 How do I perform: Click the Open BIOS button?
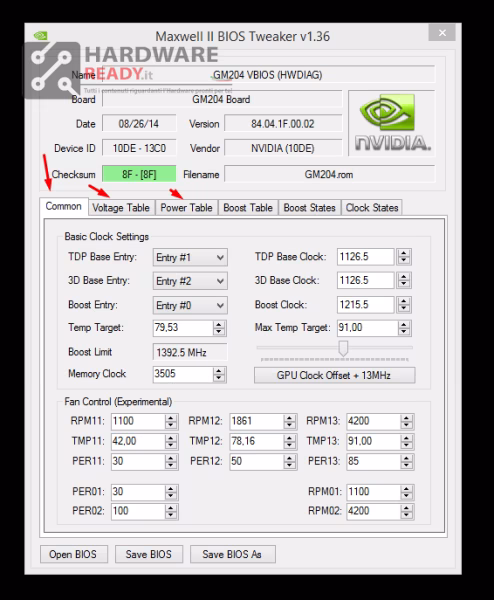point(73,554)
